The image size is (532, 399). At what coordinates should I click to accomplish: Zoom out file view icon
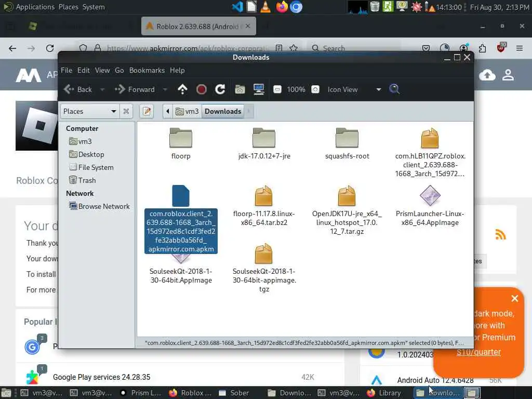tap(277, 89)
